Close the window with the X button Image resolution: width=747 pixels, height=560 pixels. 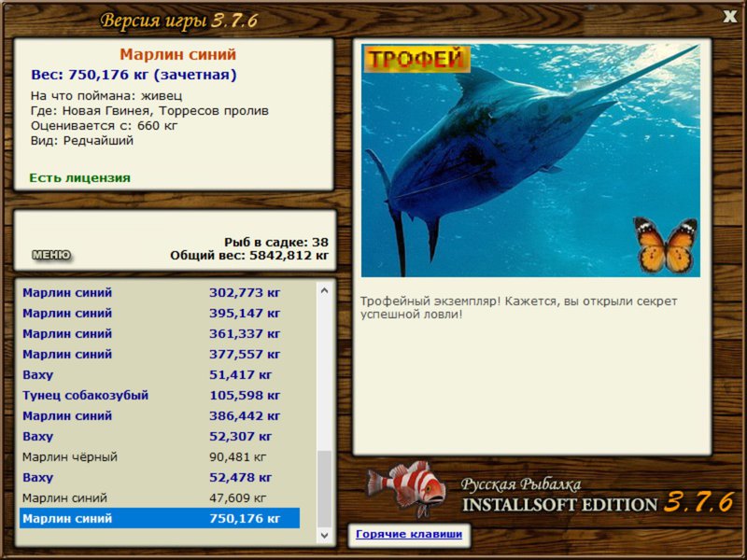[x=730, y=17]
